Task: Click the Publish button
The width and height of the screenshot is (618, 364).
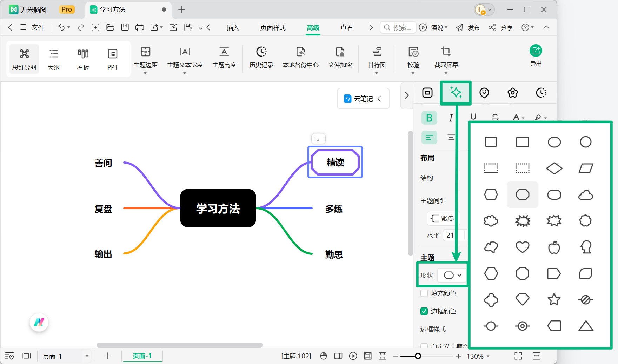Action: click(x=468, y=27)
